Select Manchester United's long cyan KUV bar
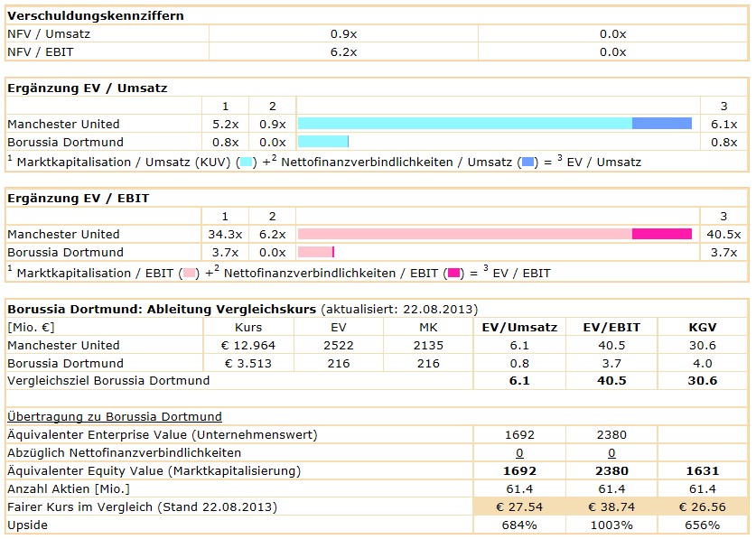This screenshot has width=756, height=539. 465,124
